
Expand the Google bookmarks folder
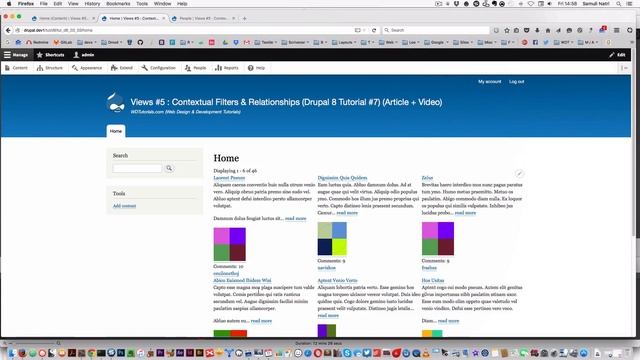click(436, 42)
